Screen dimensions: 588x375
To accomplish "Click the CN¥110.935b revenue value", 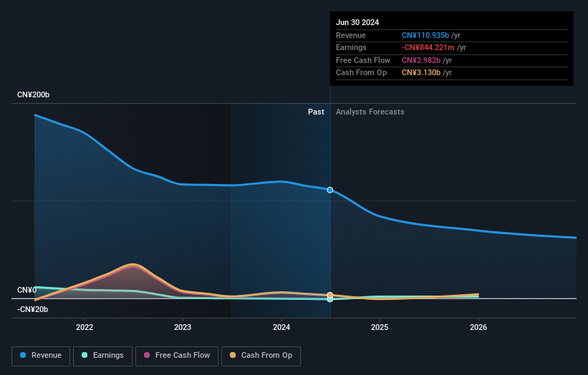I will (x=425, y=35).
